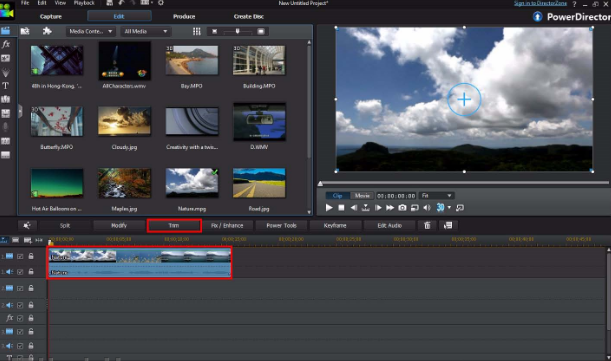
Task: Switch to the Capture tab
Action: pyautogui.click(x=51, y=16)
